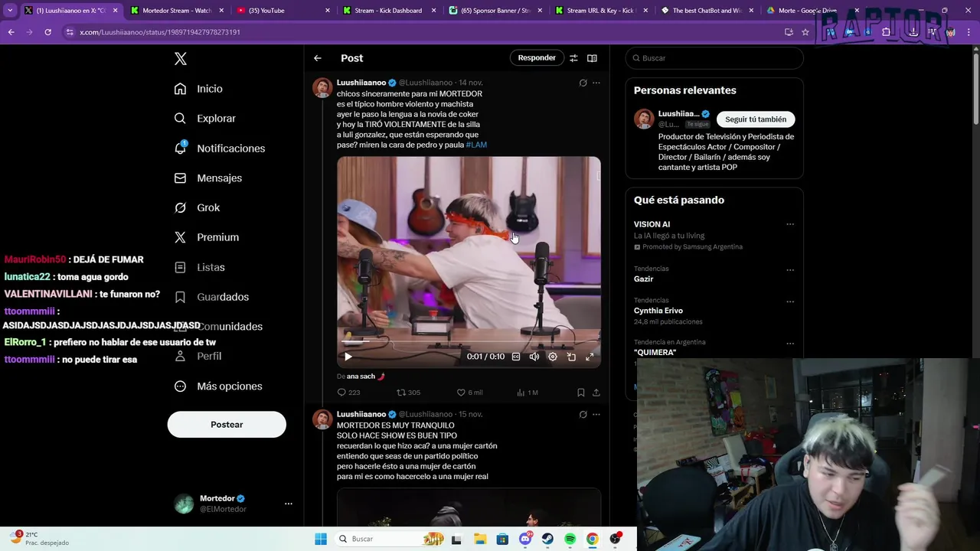Switch to Mortedor Stream browser tab
The width and height of the screenshot is (980, 551).
click(175, 11)
